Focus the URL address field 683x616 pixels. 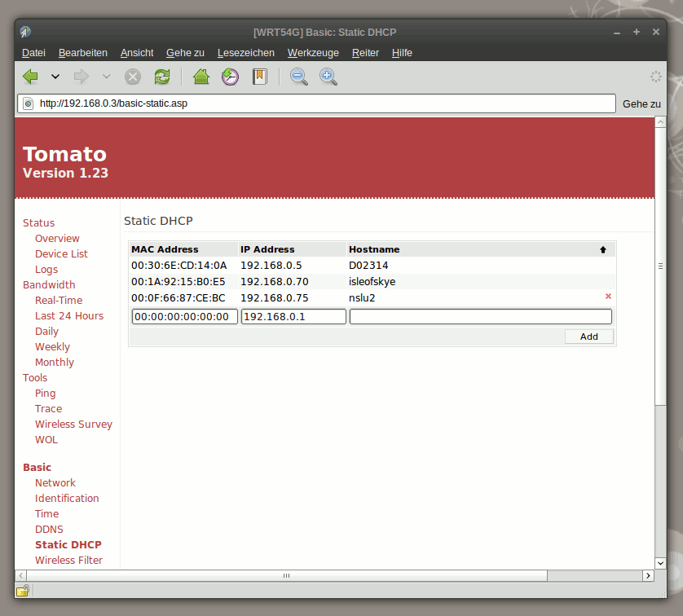point(317,103)
